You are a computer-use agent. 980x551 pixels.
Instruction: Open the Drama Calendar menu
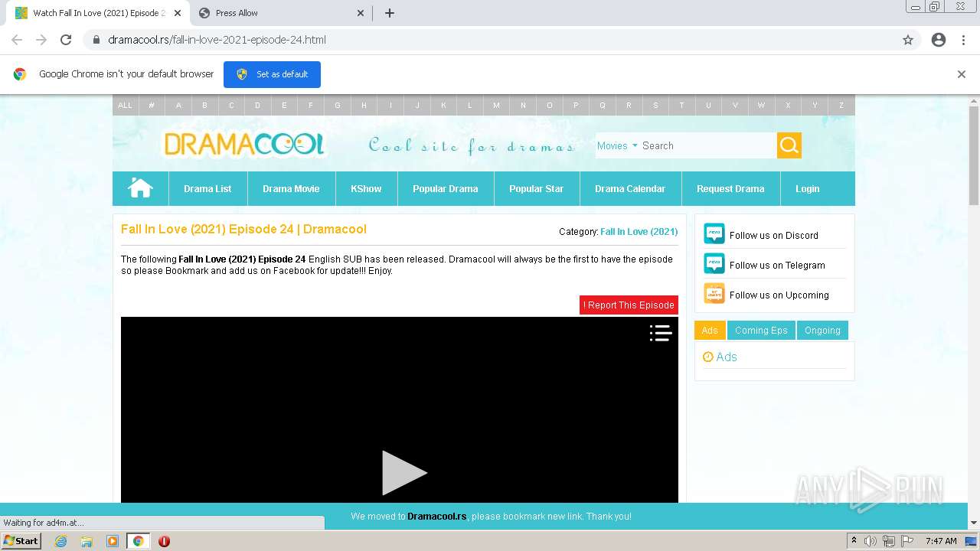(630, 188)
